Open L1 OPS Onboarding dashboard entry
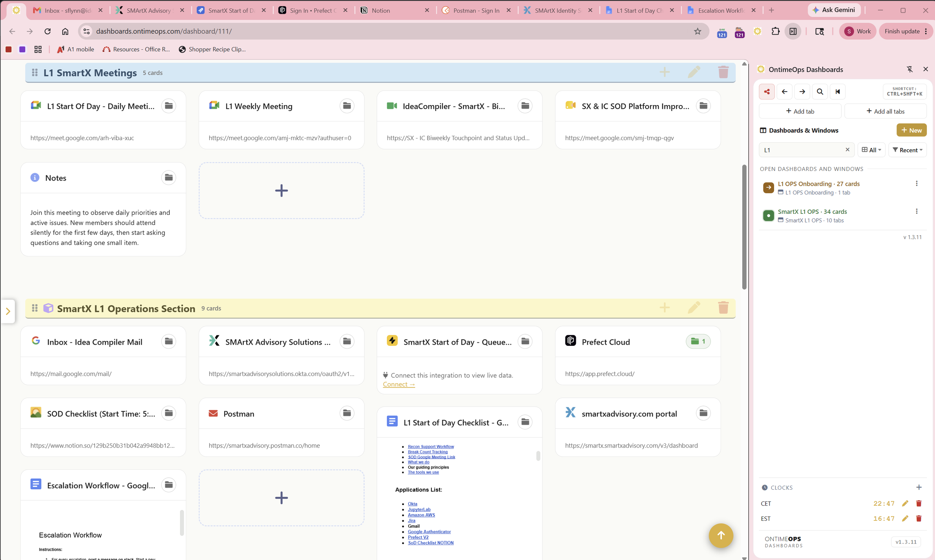This screenshot has width=935, height=560. pos(819,184)
